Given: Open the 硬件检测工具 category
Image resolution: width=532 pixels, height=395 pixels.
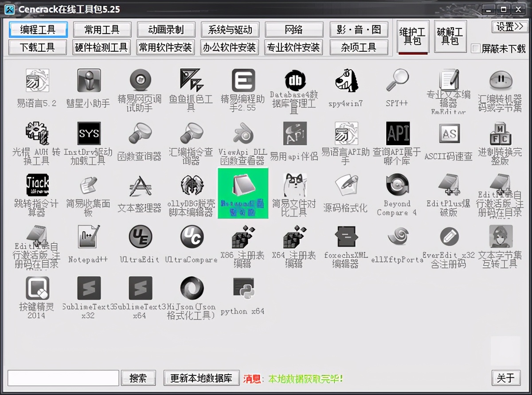Looking at the screenshot, I should [102, 47].
